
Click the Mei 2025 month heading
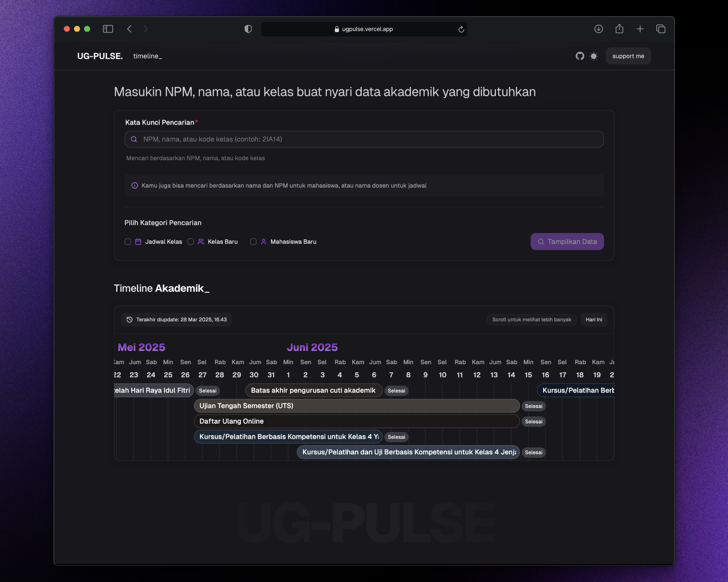point(141,347)
